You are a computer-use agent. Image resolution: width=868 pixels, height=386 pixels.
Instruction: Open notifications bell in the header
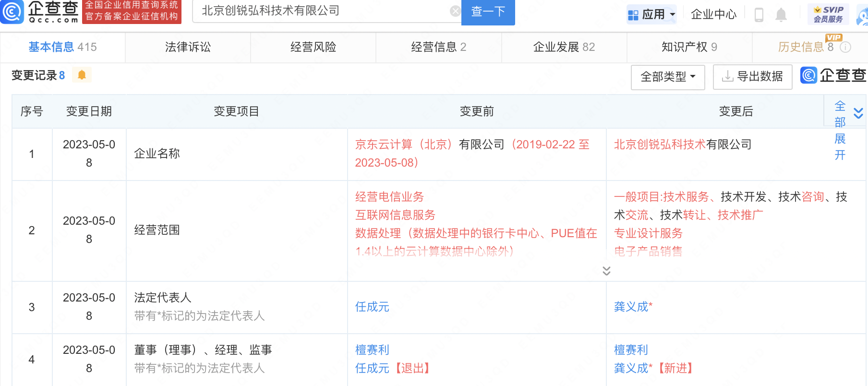781,14
